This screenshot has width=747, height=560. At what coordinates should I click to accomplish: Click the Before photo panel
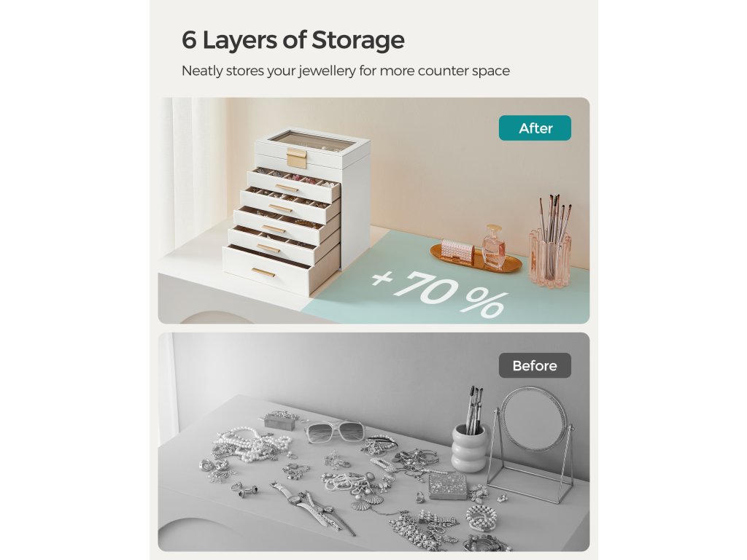tap(373, 442)
